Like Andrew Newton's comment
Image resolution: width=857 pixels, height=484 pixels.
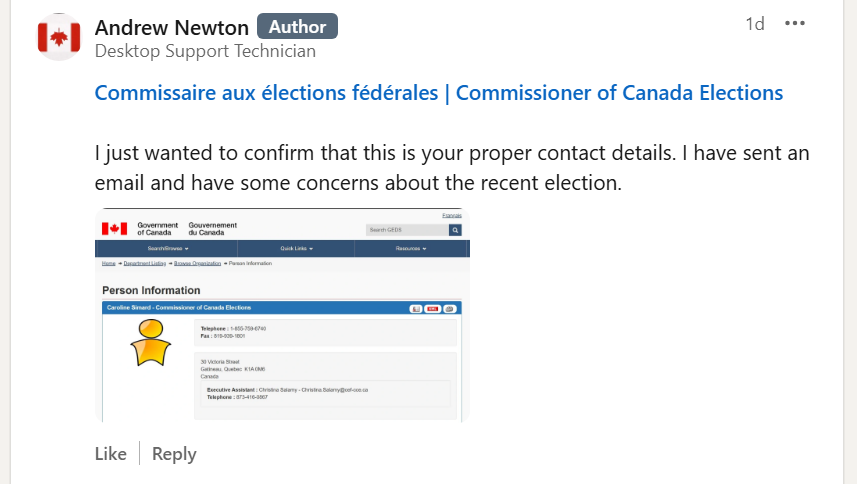tap(110, 454)
